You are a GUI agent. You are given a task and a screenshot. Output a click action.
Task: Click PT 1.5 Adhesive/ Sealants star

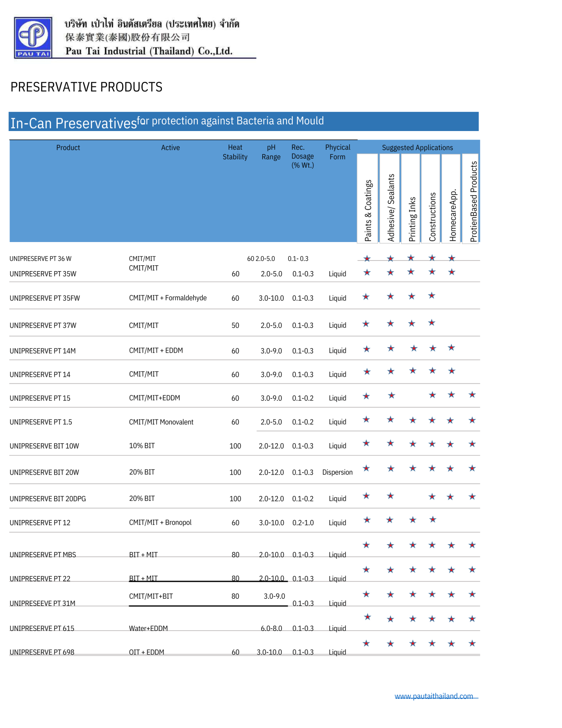tap(390, 420)
